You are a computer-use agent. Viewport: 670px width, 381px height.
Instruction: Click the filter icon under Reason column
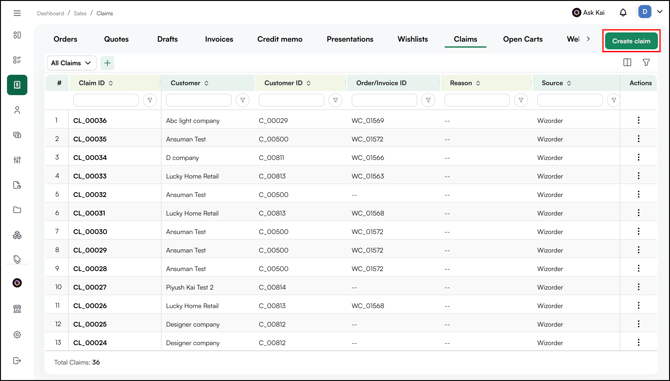pyautogui.click(x=521, y=100)
